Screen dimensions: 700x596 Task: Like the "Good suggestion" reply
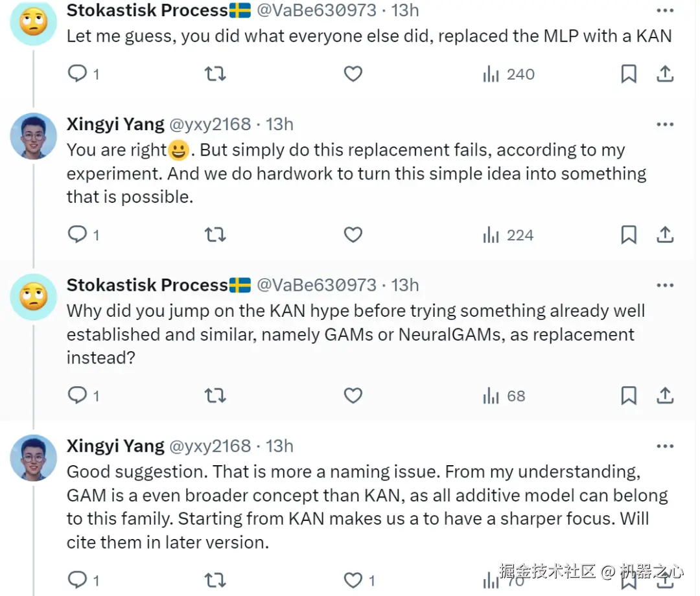tap(353, 580)
